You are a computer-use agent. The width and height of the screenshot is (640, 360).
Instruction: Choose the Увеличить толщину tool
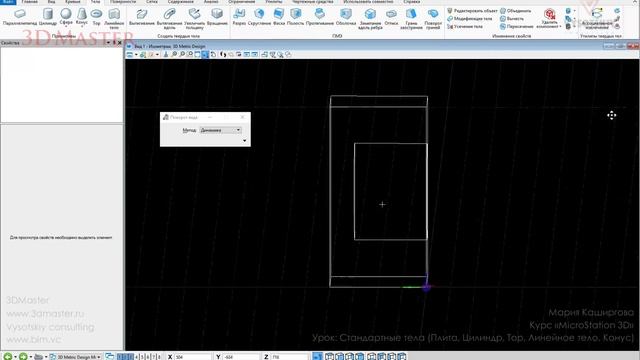tap(194, 18)
